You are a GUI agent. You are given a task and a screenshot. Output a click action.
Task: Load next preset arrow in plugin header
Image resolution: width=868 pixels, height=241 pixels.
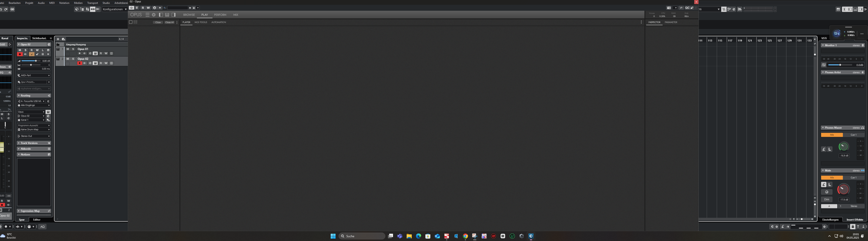pos(194,8)
